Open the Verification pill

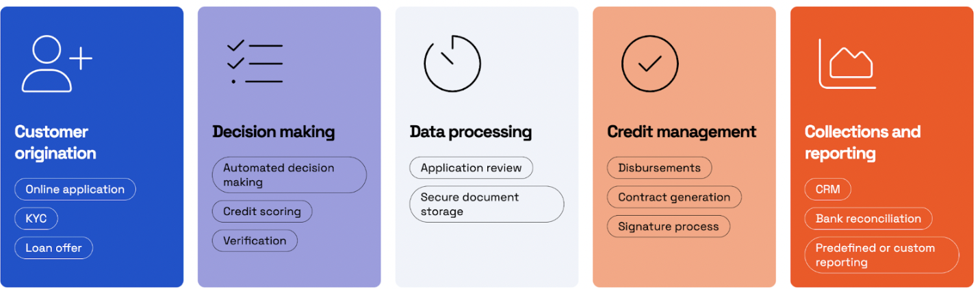[x=255, y=241]
